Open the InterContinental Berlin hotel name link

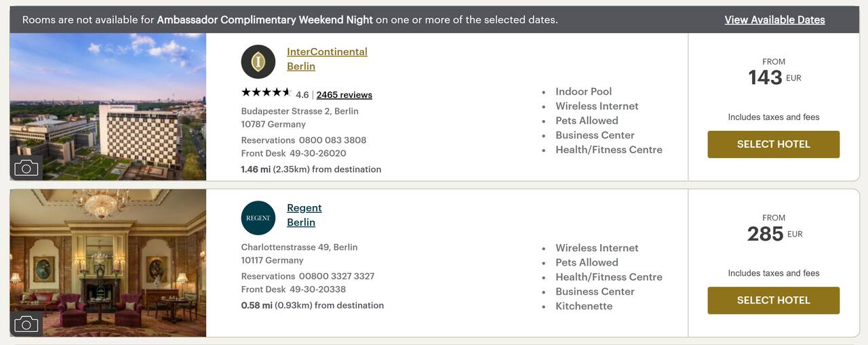[327, 59]
